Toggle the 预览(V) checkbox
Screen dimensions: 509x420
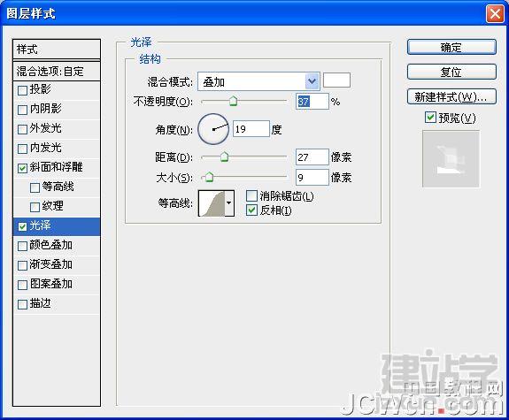click(x=430, y=118)
